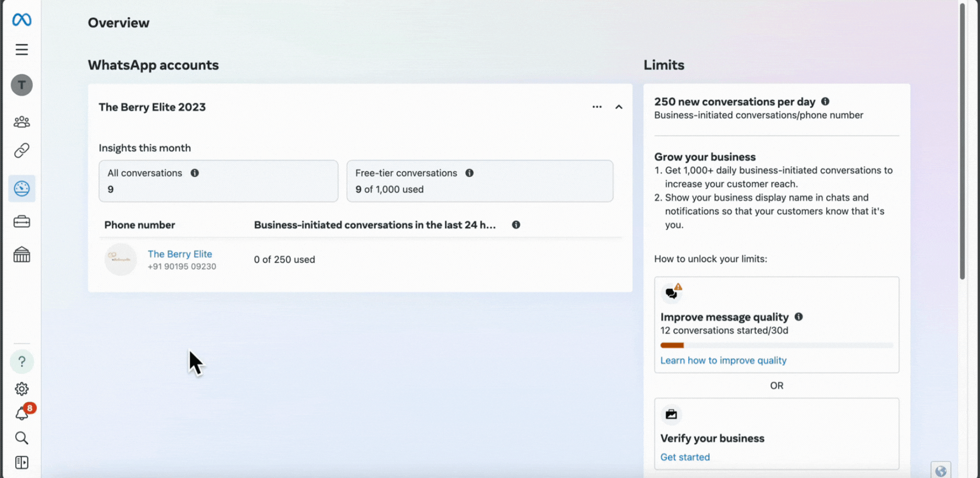Click The Berry Elite profile thumbnail

pos(121,259)
